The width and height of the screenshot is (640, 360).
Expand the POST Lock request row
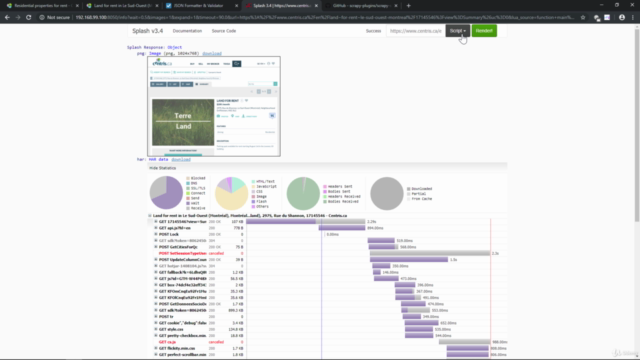coord(156,234)
